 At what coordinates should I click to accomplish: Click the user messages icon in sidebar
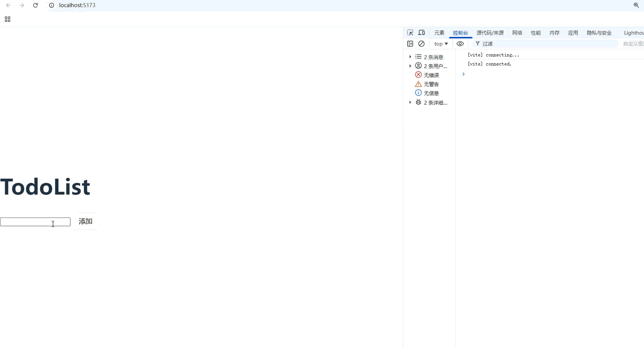[418, 65]
